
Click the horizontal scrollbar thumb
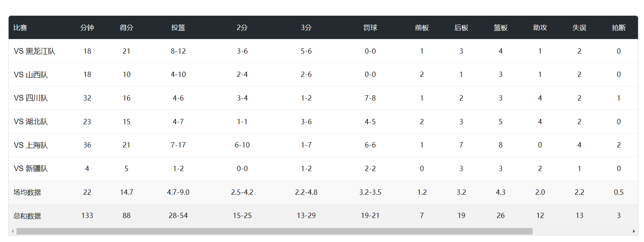(274, 231)
